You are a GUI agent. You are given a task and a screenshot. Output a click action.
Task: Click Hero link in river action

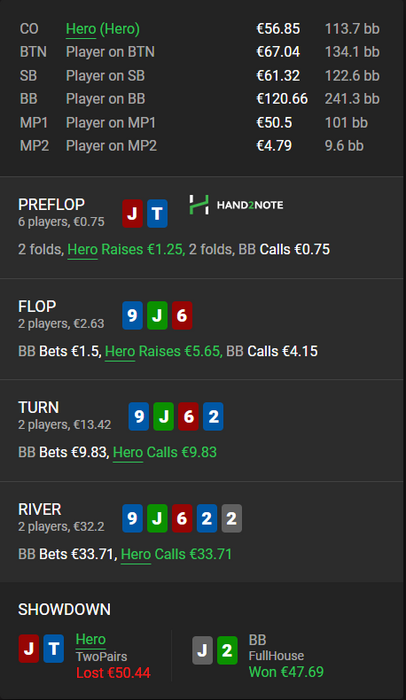pyautogui.click(x=136, y=554)
